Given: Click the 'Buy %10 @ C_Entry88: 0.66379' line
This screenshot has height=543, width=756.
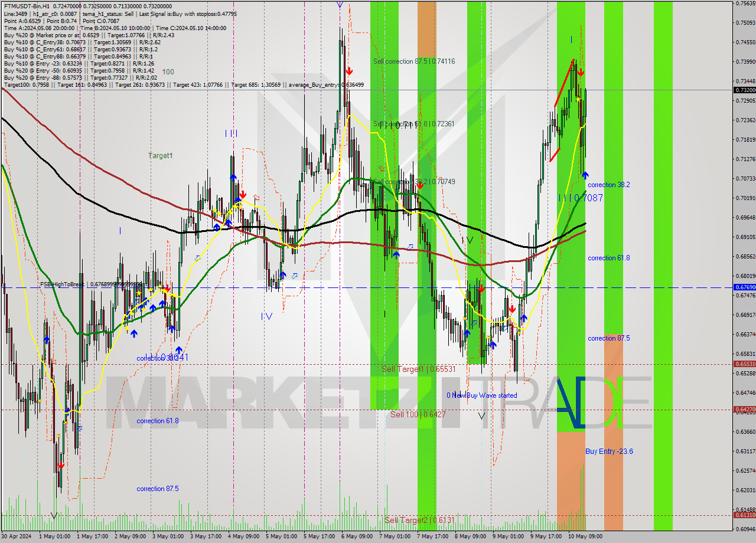Looking at the screenshot, I should pos(79,56).
